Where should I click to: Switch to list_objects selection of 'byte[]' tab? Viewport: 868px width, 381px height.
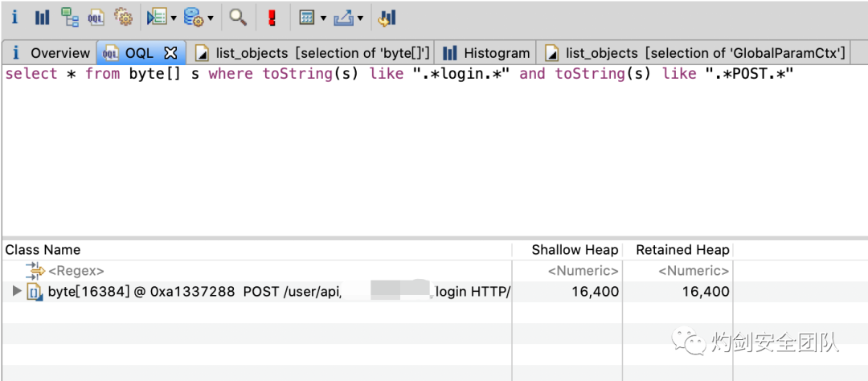312,53
